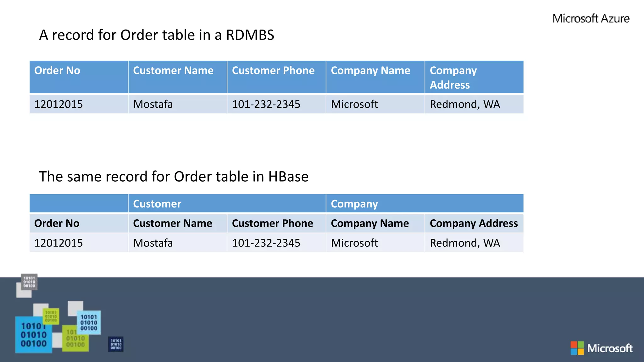The width and height of the screenshot is (644, 362).
Task: Select the 'Redmond, WA' cell in the HBase table
Action: click(x=474, y=243)
